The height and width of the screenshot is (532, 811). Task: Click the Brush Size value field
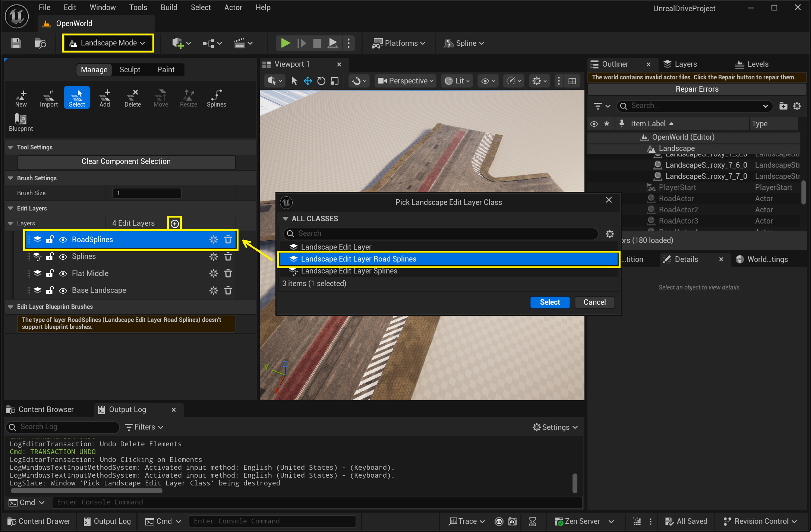coord(147,193)
